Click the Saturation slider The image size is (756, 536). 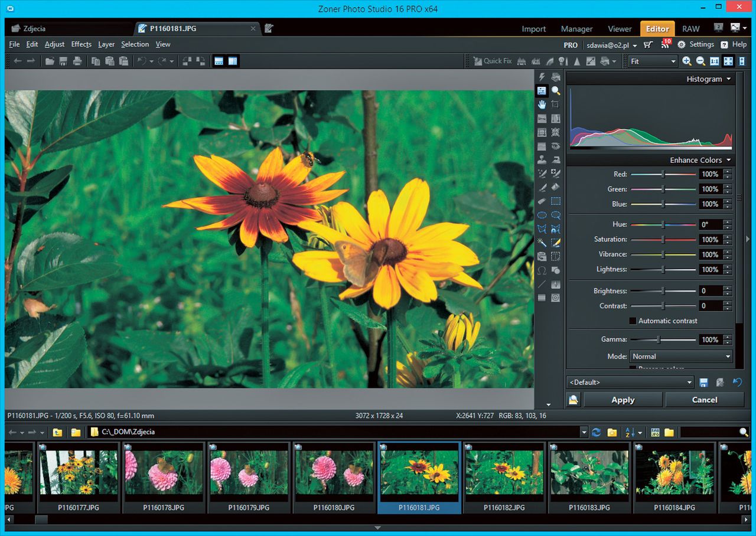(x=663, y=240)
